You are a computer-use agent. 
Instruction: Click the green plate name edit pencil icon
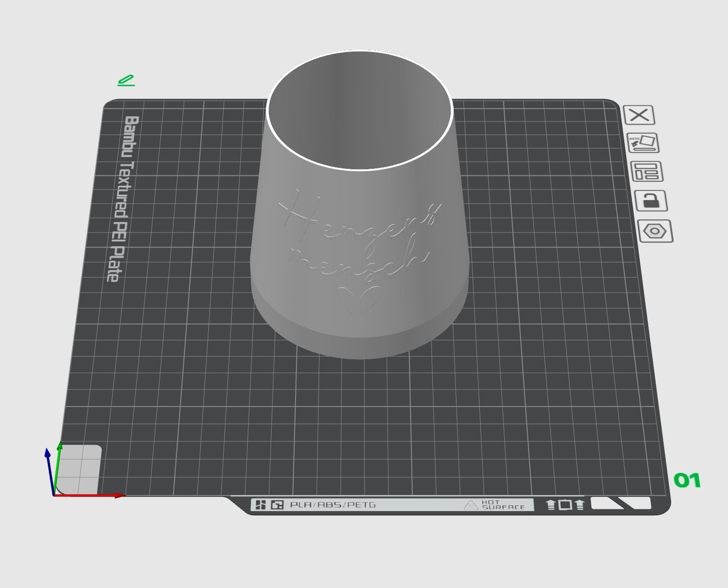pyautogui.click(x=126, y=81)
